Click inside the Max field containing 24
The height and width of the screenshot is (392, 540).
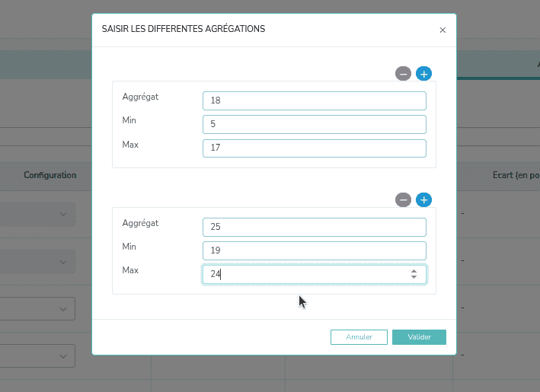tap(305, 274)
